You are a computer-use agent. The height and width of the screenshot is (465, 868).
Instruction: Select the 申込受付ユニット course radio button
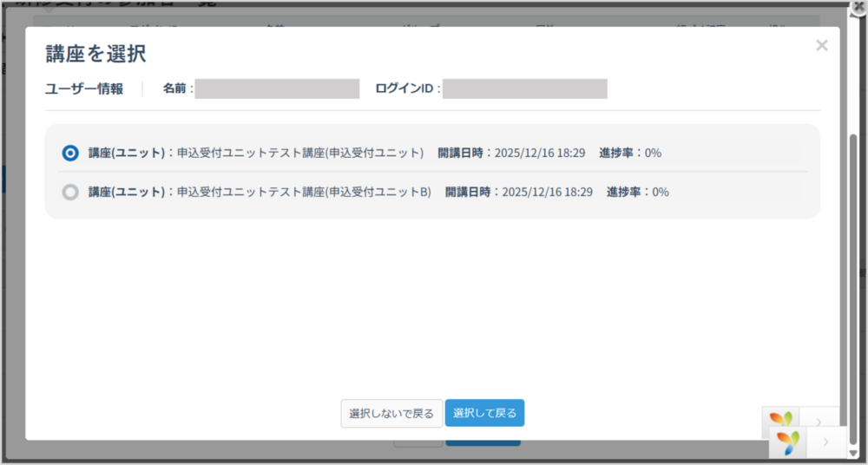click(x=70, y=153)
